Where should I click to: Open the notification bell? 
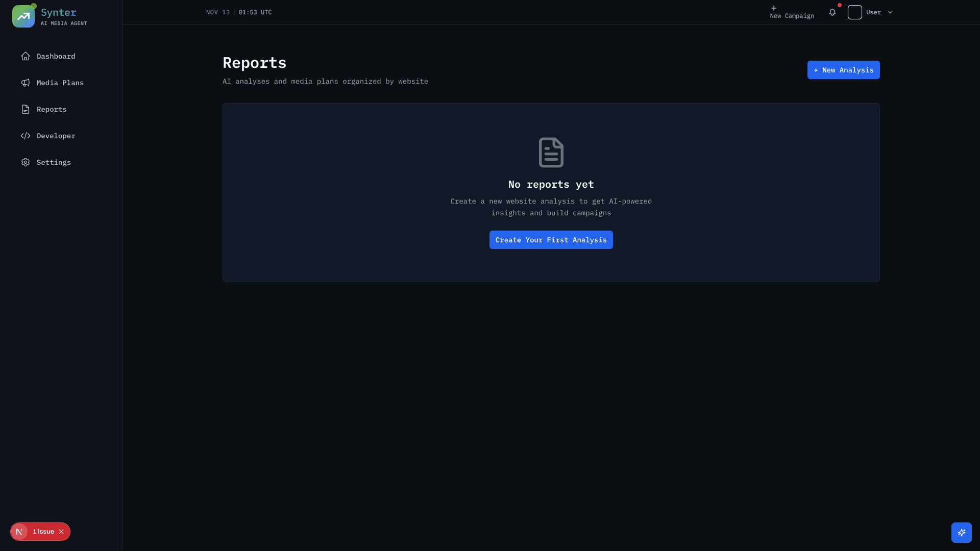[833, 12]
